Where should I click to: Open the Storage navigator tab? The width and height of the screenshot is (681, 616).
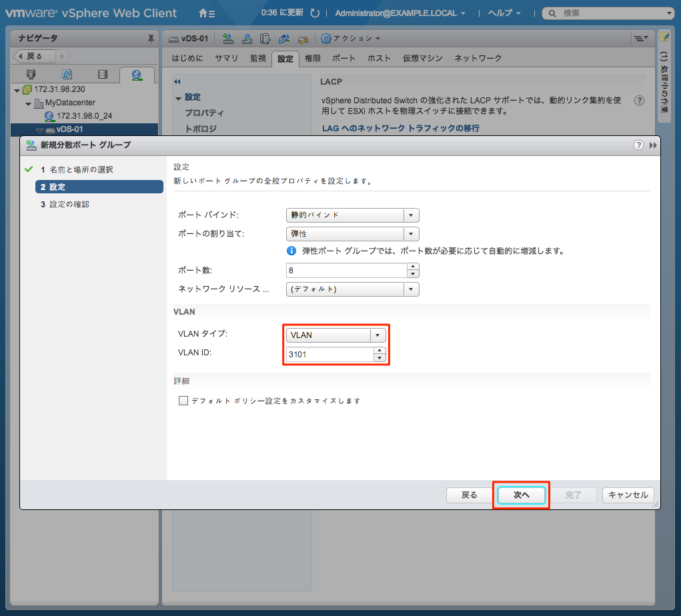[103, 74]
